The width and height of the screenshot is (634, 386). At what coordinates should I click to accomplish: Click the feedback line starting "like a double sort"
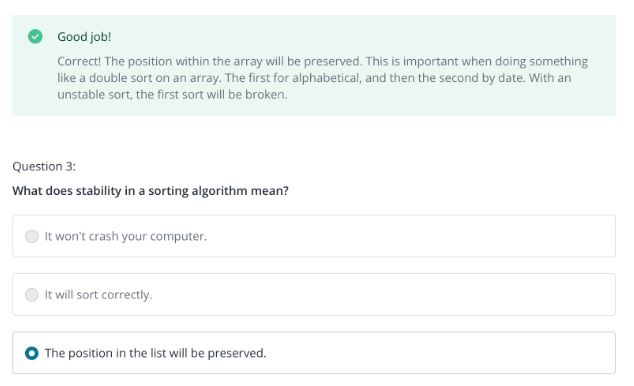click(314, 78)
